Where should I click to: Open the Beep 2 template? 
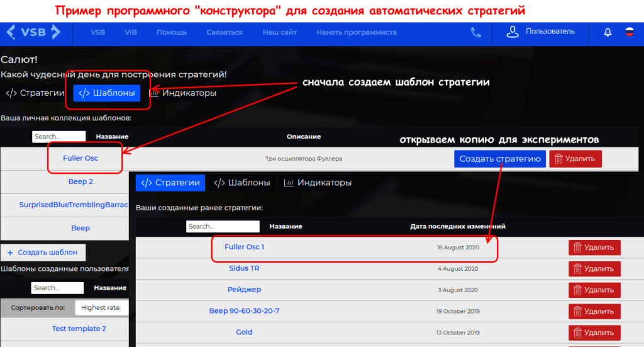tap(80, 181)
